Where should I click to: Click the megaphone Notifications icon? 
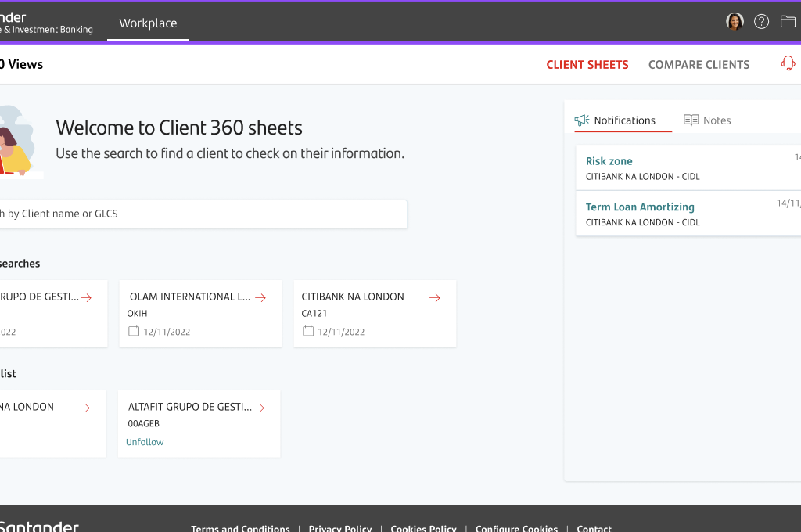tap(581, 120)
